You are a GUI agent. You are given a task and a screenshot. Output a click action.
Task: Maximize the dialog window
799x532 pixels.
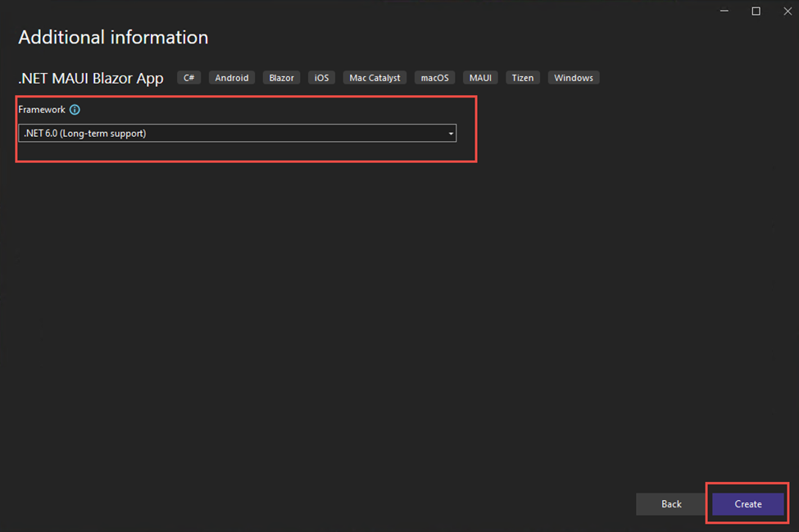756,11
